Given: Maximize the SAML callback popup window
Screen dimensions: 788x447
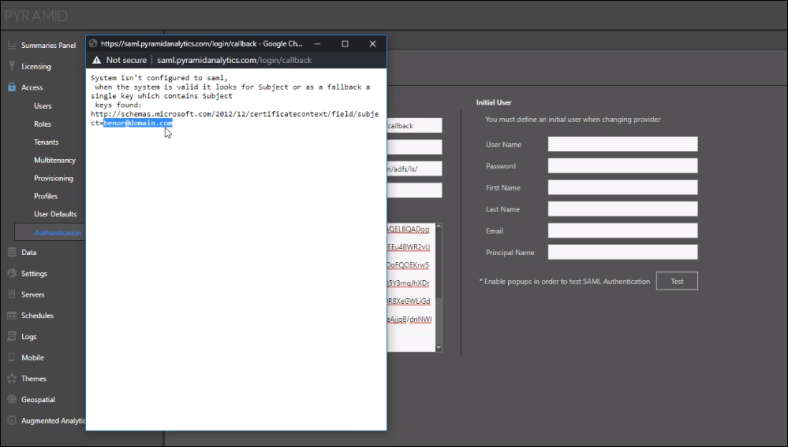Looking at the screenshot, I should (x=345, y=44).
